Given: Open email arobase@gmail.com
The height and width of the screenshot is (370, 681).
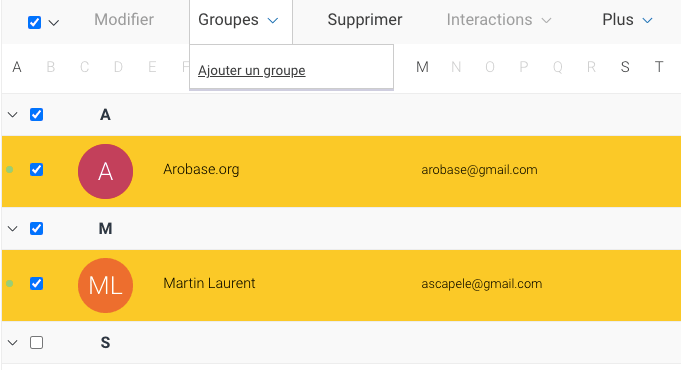Looking at the screenshot, I should [479, 169].
